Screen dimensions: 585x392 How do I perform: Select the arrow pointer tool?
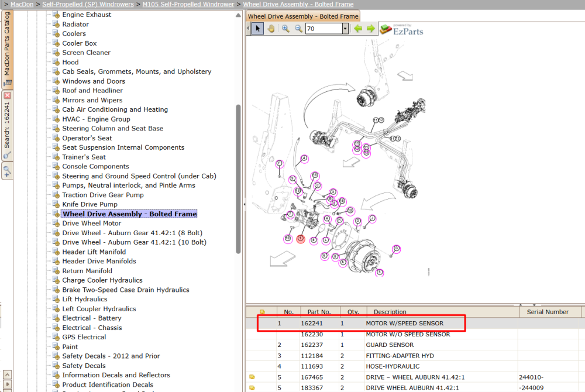[x=257, y=29]
